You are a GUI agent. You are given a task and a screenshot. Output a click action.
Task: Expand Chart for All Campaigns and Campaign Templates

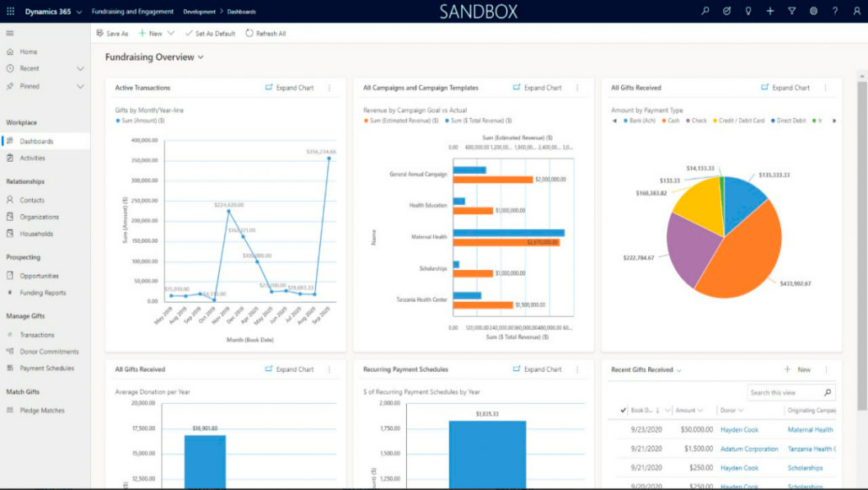click(x=538, y=88)
